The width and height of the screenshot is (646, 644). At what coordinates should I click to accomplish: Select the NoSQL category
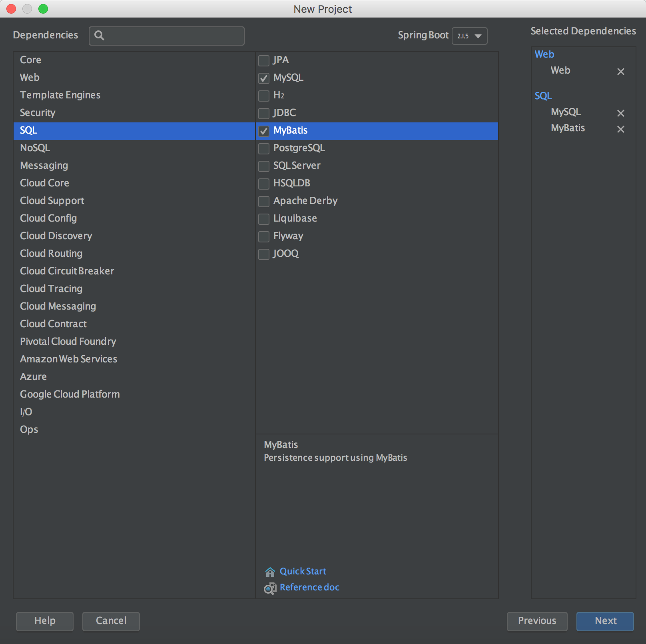[35, 148]
